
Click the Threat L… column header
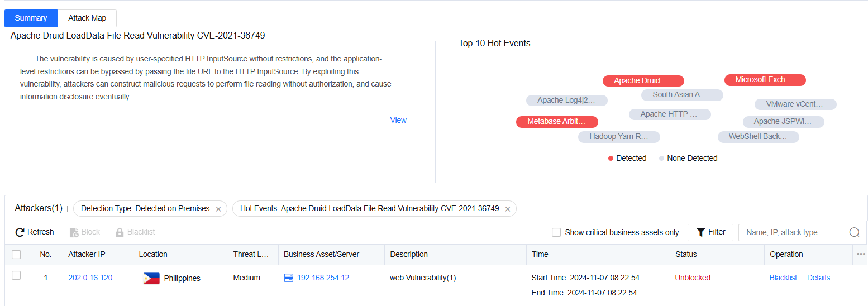pos(251,254)
